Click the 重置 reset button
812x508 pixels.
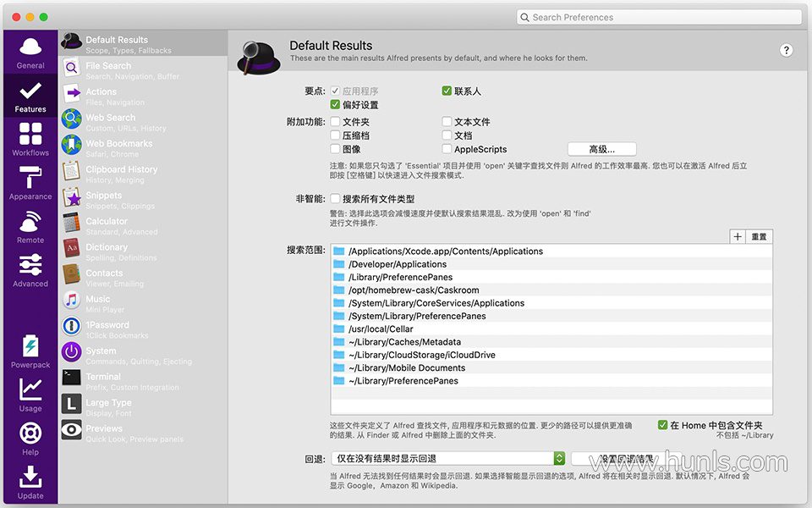[x=759, y=237]
